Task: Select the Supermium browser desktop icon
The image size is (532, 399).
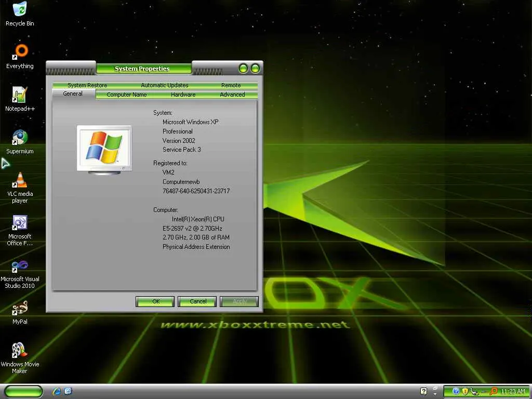Action: pos(20,141)
